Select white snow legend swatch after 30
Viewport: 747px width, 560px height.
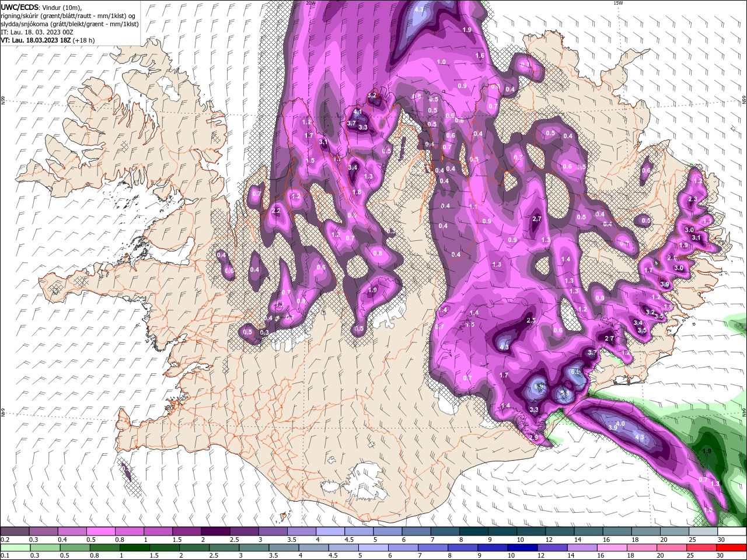[x=732, y=531]
